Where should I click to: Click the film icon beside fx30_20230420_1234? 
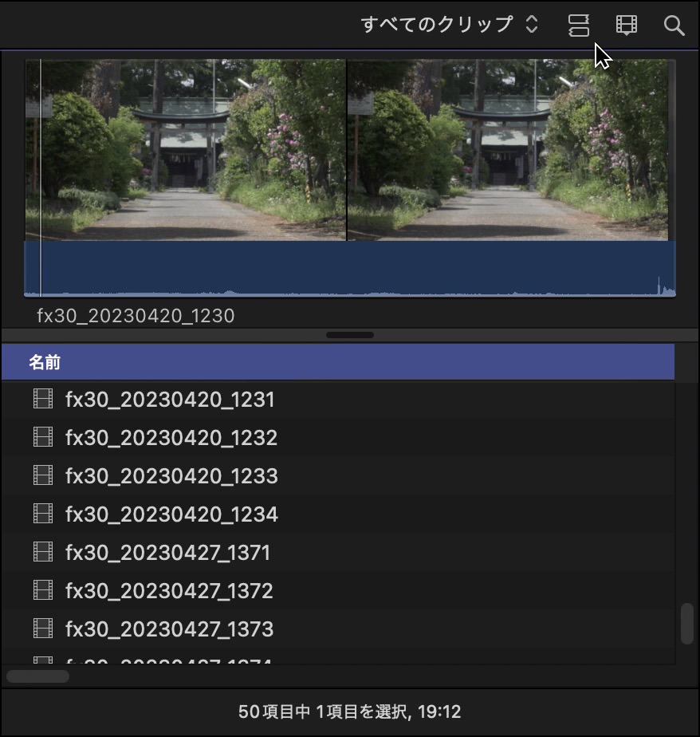point(43,514)
